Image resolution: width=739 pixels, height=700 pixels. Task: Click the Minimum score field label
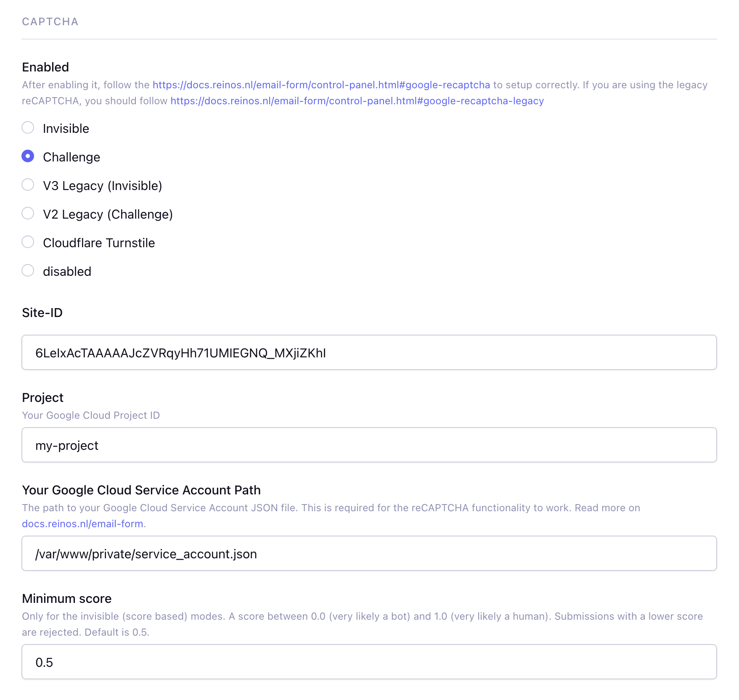(67, 598)
